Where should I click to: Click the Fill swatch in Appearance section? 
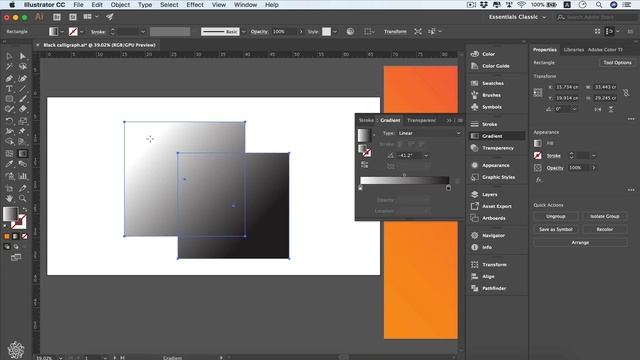[538, 143]
